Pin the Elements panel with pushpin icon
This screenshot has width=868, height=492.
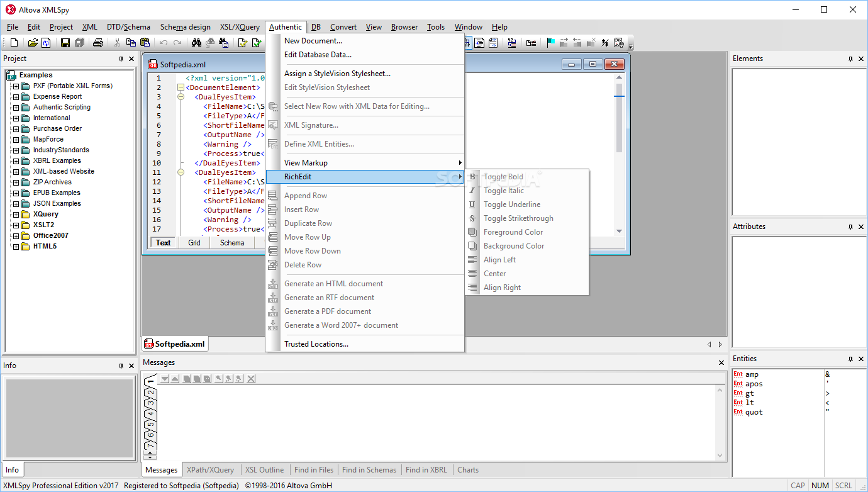click(x=850, y=59)
